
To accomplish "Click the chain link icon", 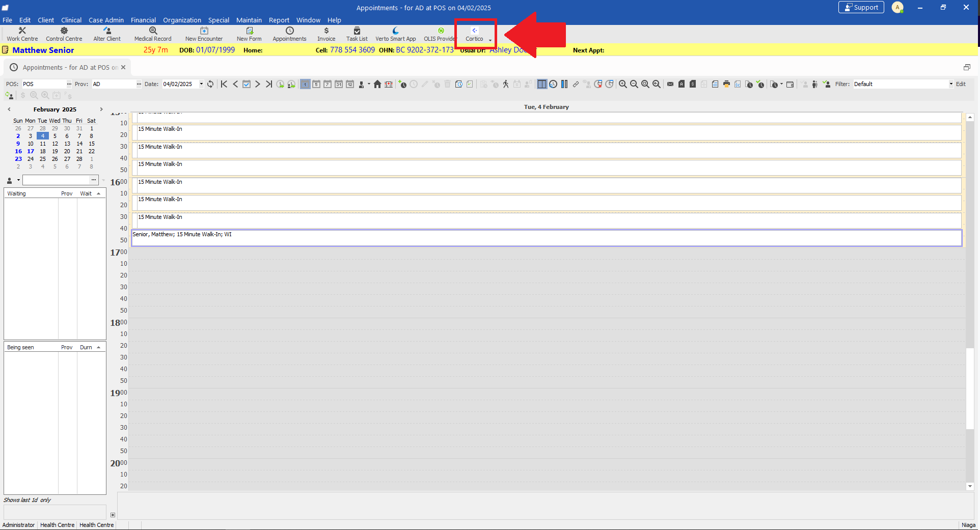I will (x=576, y=84).
